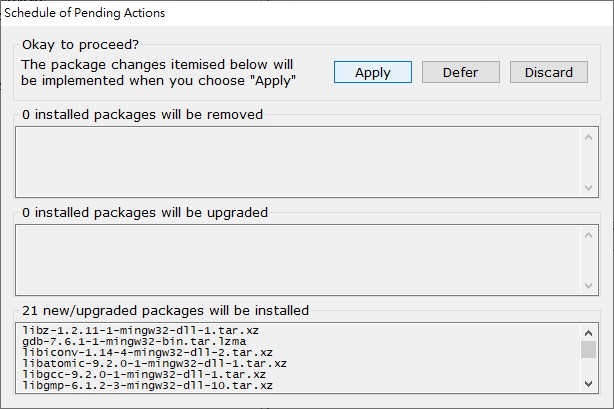The image size is (614, 409).
Task: Select gdb-7.6.1-1-mingw32-bin.tar.lzma entry
Action: [134, 341]
